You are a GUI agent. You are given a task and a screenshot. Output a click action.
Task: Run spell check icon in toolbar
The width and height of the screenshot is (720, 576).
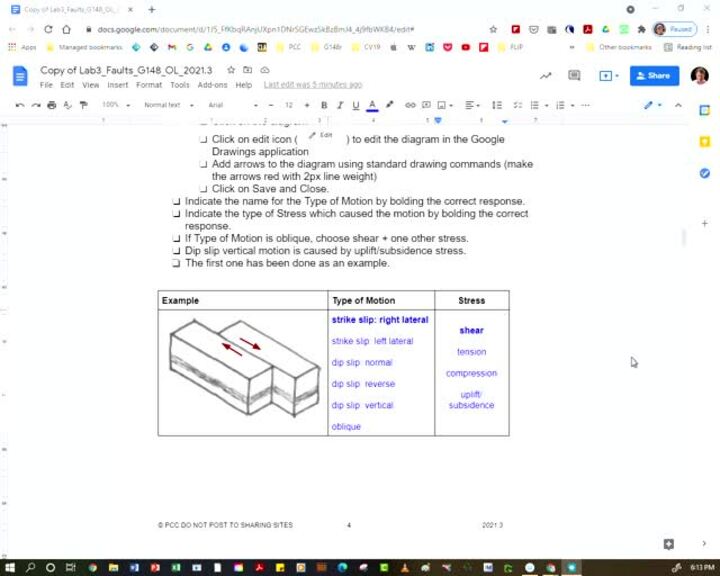tap(68, 105)
